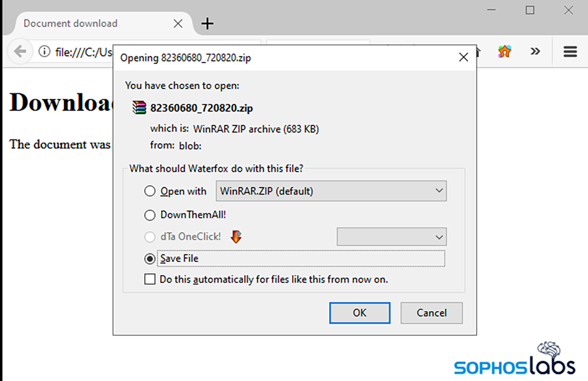Open a new tab with plus icon

(x=208, y=24)
